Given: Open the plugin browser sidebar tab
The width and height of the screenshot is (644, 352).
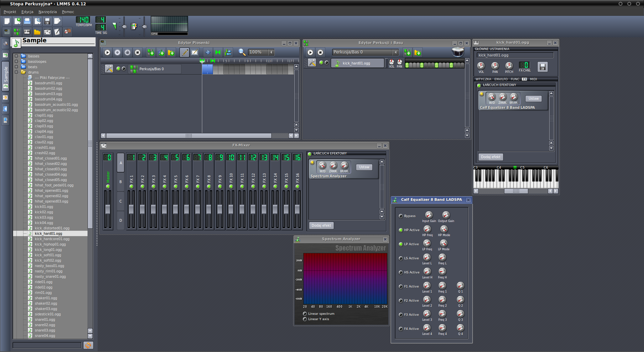Looking at the screenshot, I should pos(5,43).
